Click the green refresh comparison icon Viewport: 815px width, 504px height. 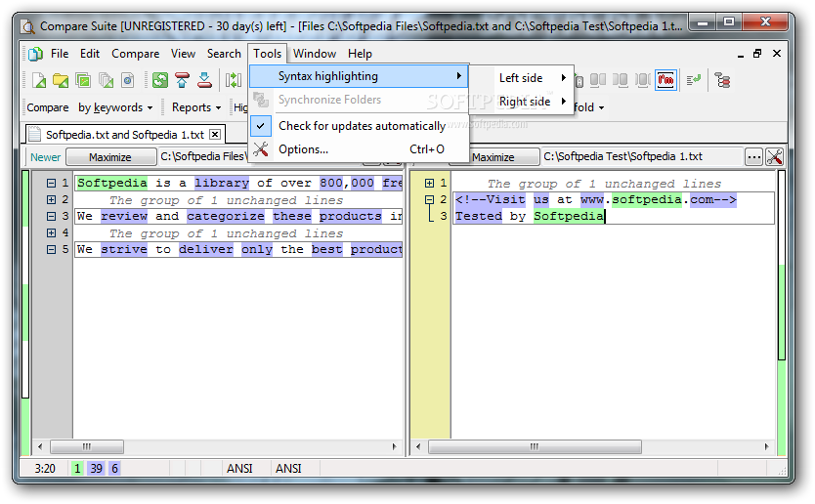[x=160, y=80]
